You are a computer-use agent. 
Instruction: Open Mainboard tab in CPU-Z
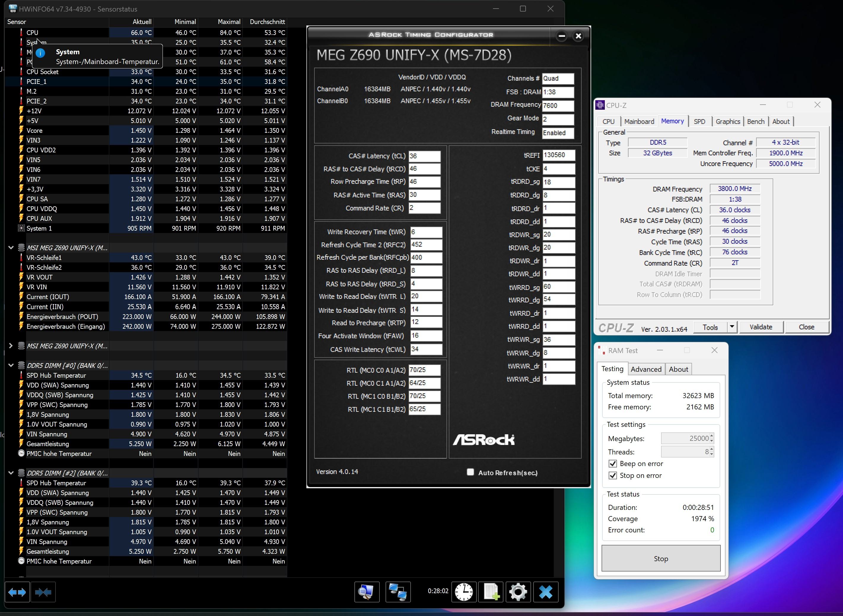639,122
